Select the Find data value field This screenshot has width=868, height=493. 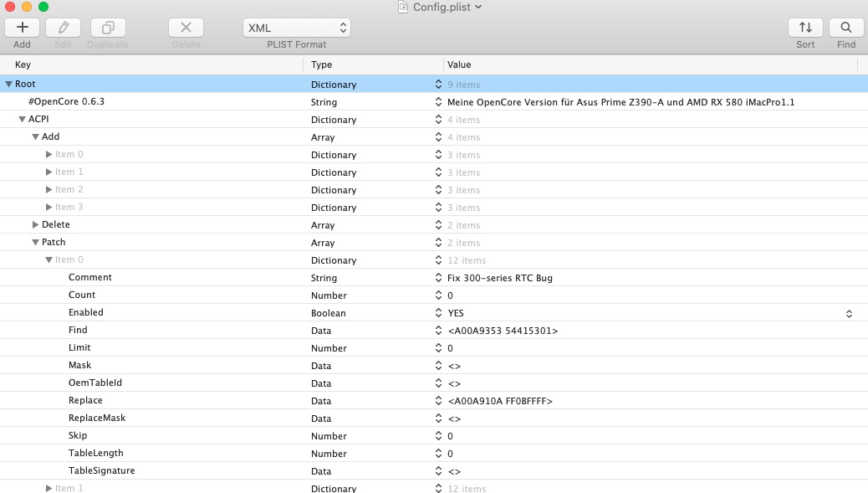coord(503,331)
